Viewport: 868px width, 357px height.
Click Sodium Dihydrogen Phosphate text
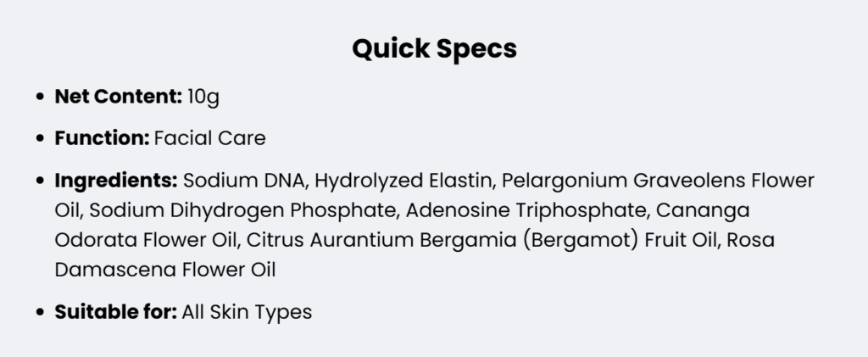point(242,210)
